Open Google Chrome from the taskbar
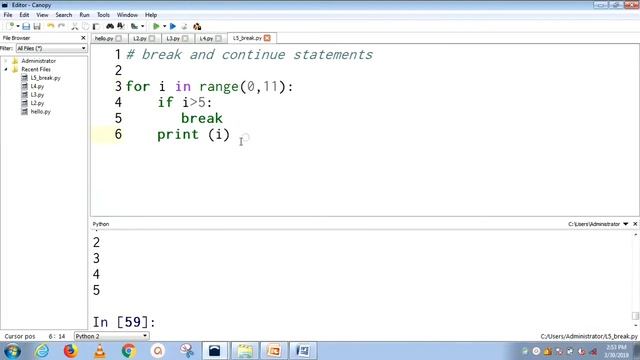 click(x=129, y=351)
